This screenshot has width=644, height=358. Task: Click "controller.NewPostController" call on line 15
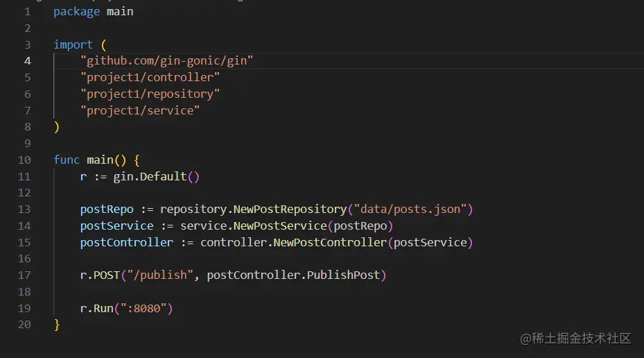[x=294, y=243]
